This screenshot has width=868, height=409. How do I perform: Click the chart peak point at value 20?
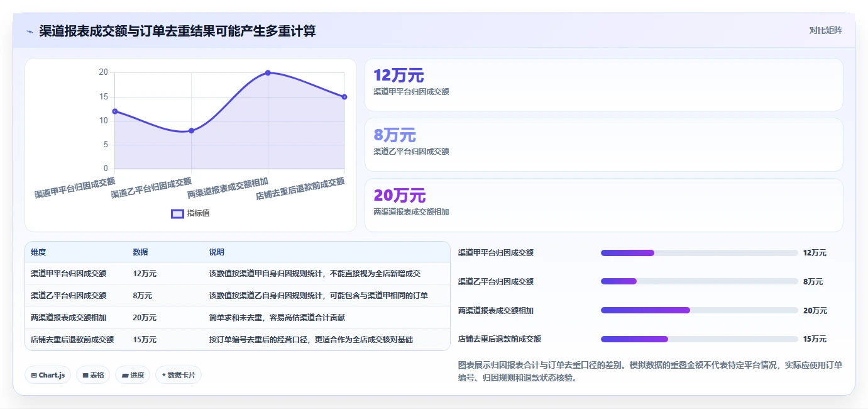click(268, 73)
